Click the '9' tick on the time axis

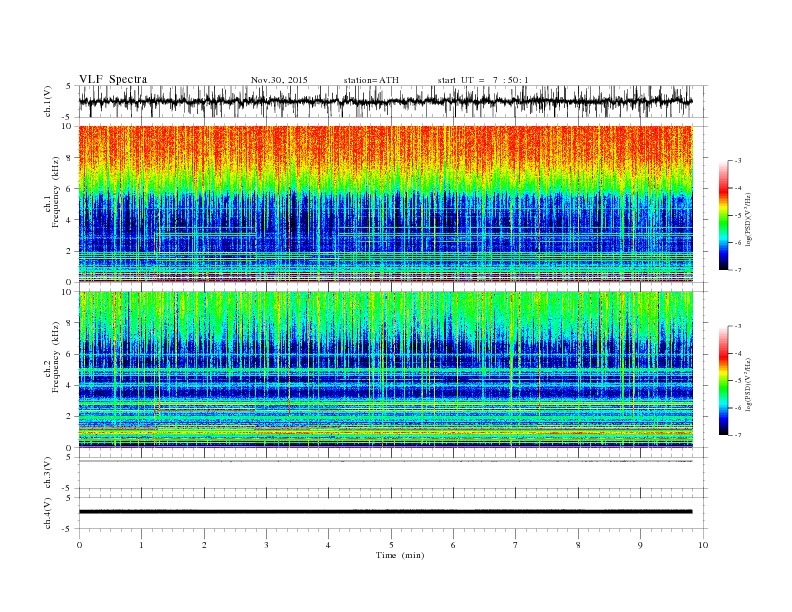click(640, 545)
